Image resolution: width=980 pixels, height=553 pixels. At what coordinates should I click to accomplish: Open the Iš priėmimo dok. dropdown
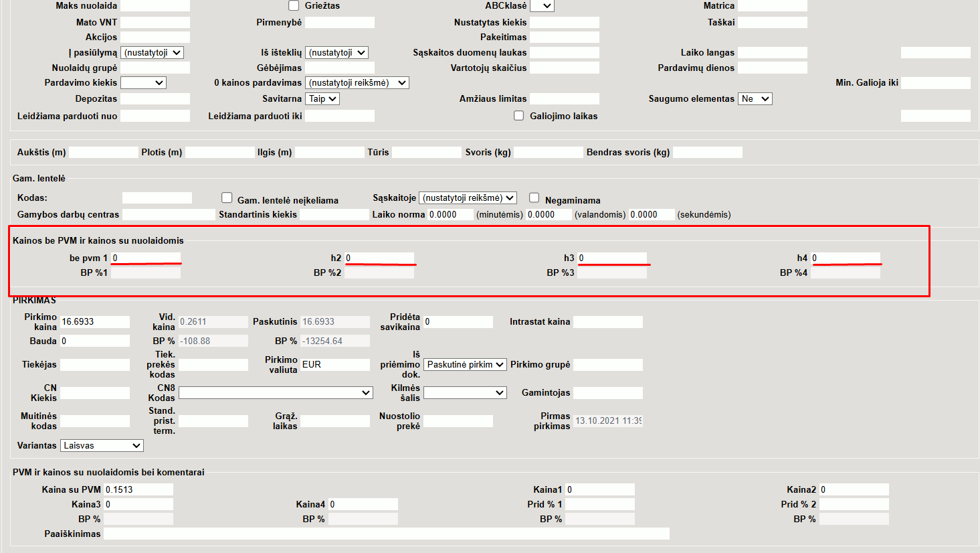coord(465,365)
